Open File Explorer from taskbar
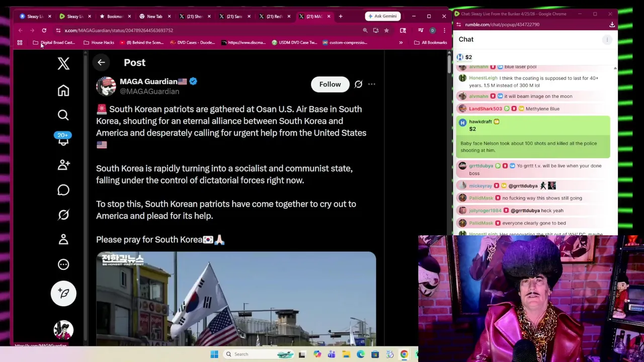This screenshot has width=644, height=362. 346,354
